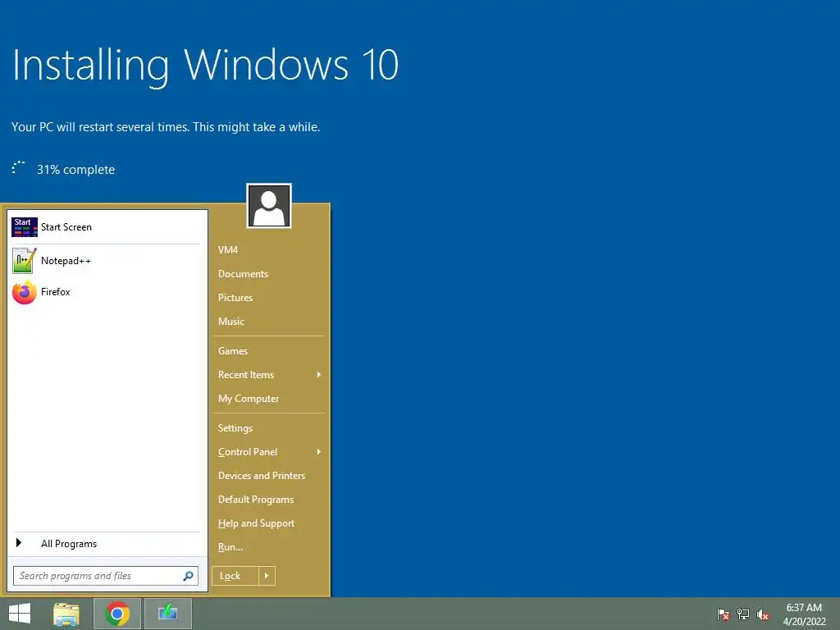Image resolution: width=840 pixels, height=630 pixels.
Task: Open the Run... dialog
Action: click(231, 547)
